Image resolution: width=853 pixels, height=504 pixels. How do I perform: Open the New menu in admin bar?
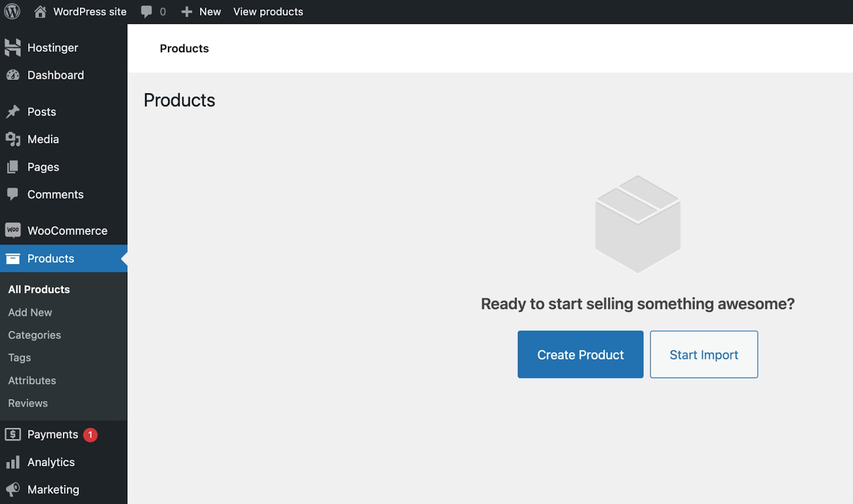click(x=201, y=11)
